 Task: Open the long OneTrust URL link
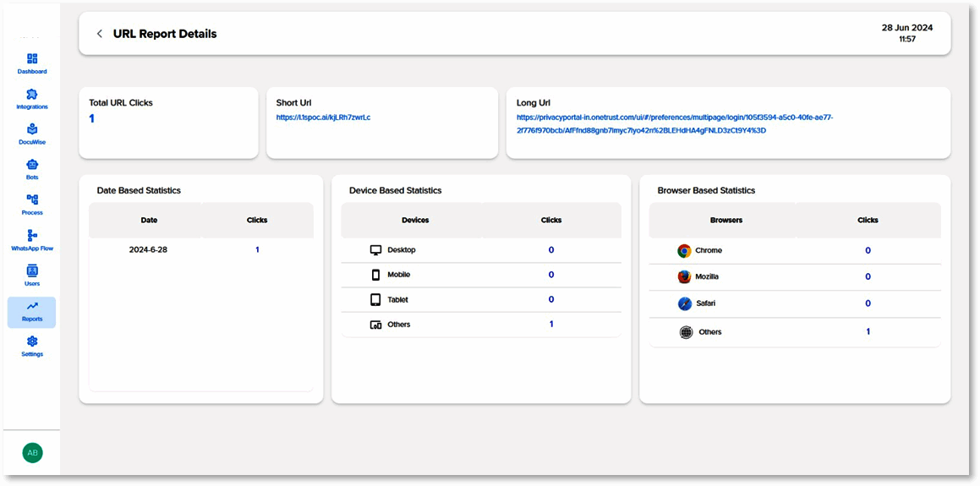[x=674, y=123]
